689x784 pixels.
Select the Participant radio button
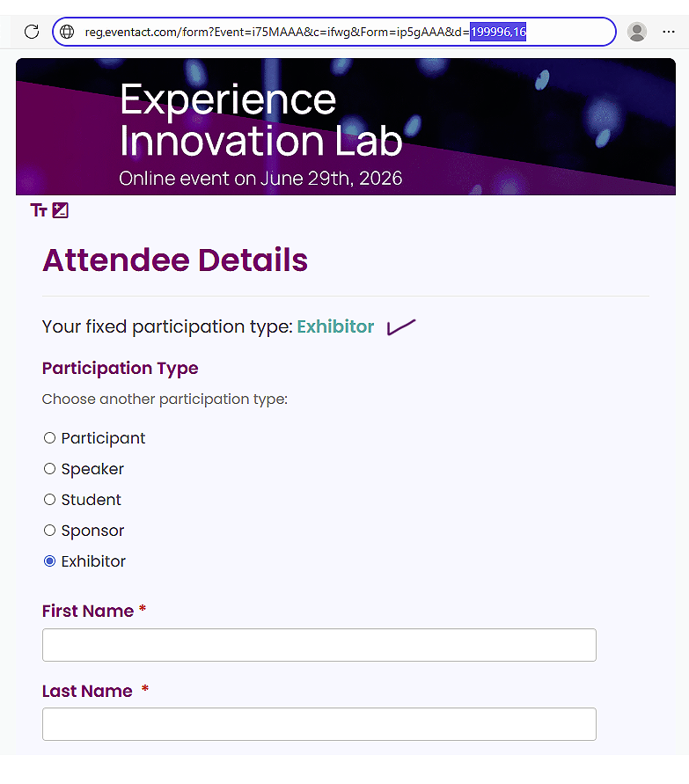point(49,437)
